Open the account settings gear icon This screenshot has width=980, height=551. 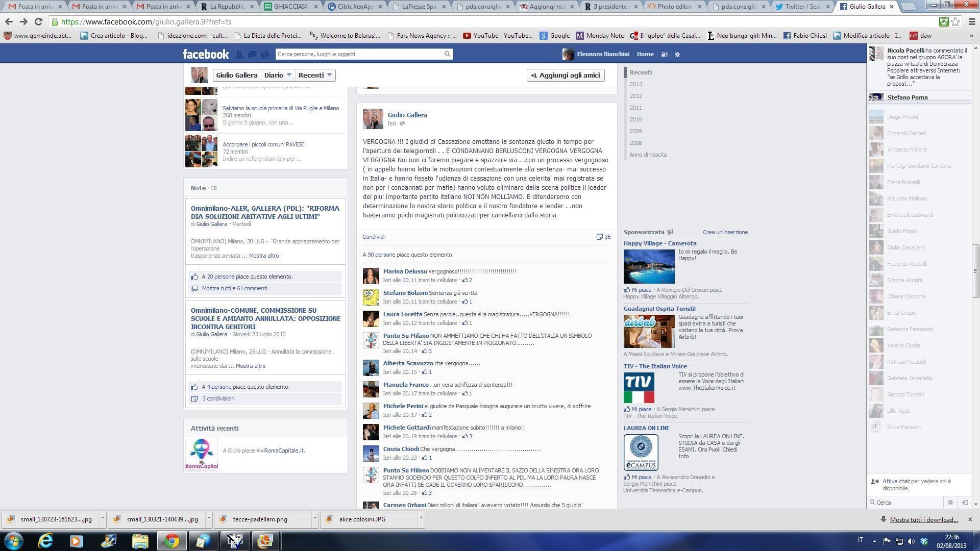tap(677, 55)
